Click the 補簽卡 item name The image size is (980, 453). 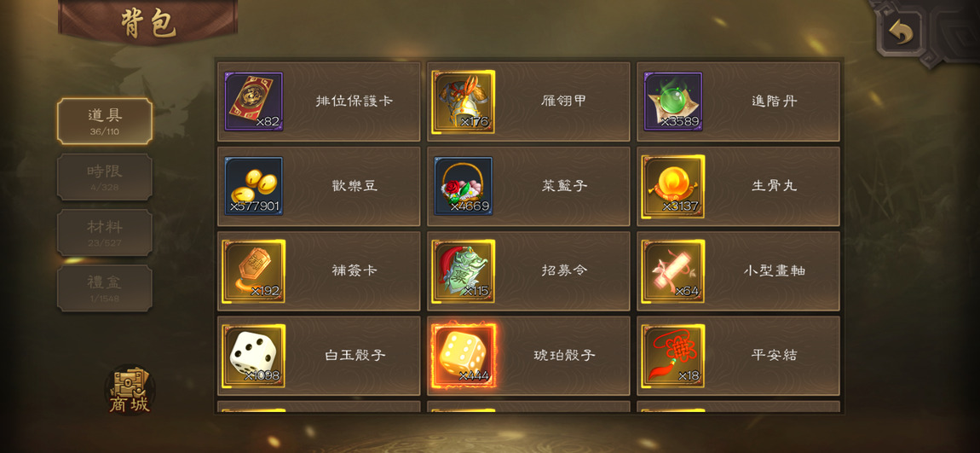[x=355, y=271]
